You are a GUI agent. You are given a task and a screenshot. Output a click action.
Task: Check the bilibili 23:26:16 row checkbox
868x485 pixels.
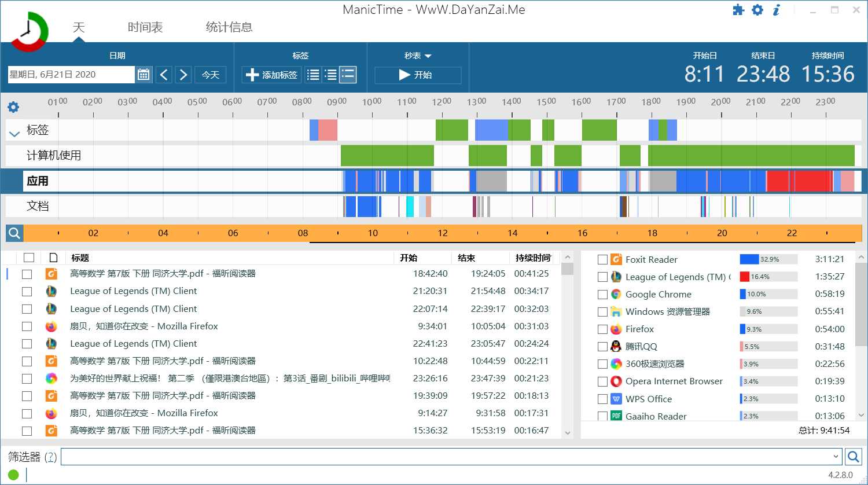27,379
